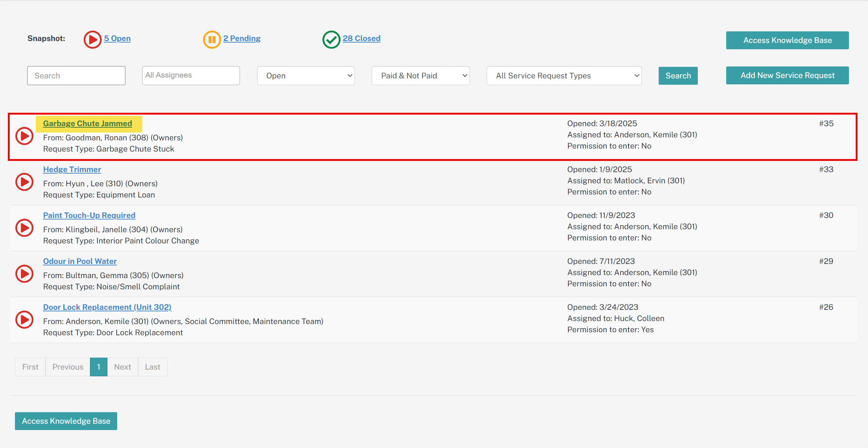The image size is (868, 448).
Task: Click 'Request Type: Equipment Loan' text
Action: click(x=99, y=195)
